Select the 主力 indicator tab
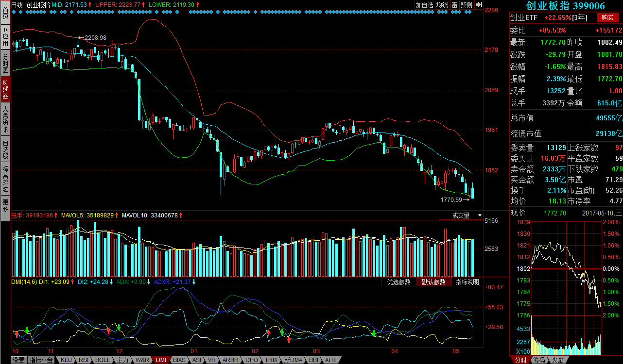This screenshot has width=623, height=364. pyautogui.click(x=122, y=360)
